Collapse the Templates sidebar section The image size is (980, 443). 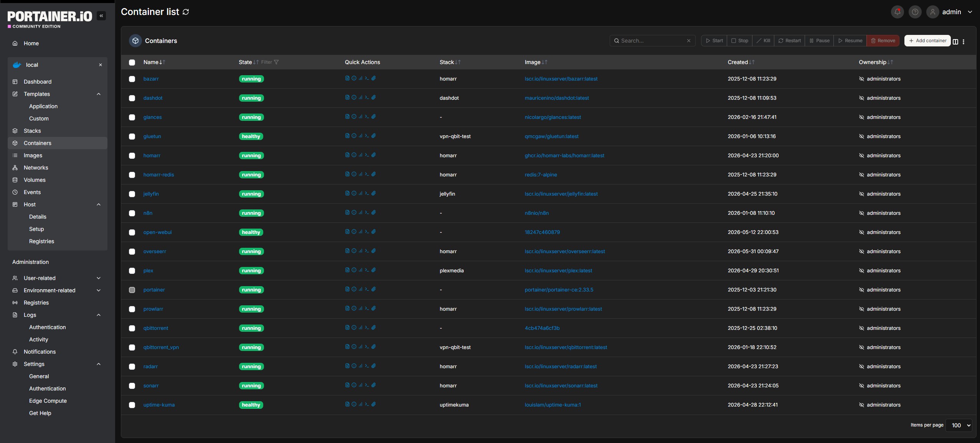99,94
